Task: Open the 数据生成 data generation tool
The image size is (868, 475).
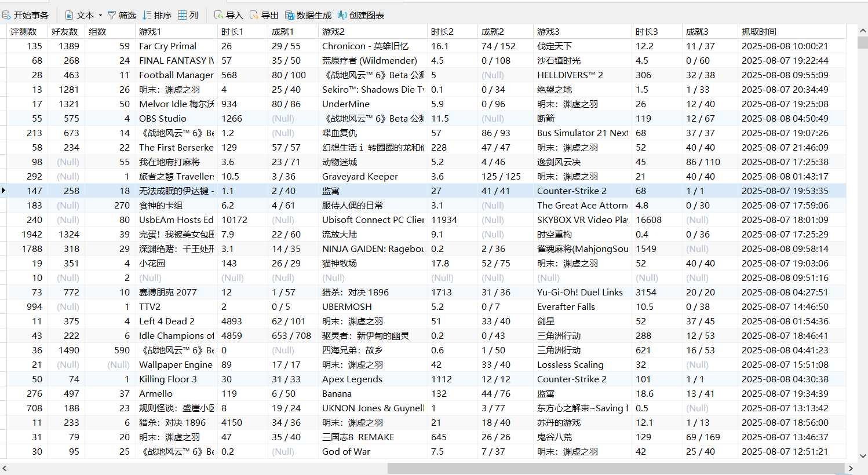Action: point(289,15)
